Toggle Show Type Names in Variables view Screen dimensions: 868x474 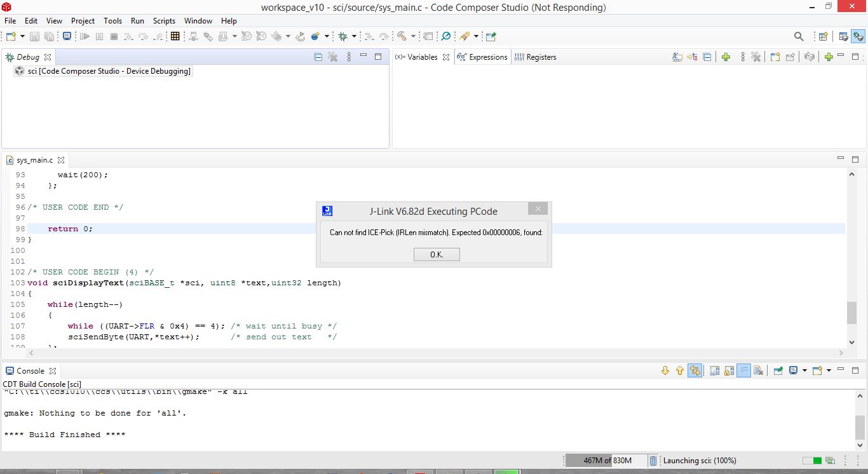tap(677, 57)
